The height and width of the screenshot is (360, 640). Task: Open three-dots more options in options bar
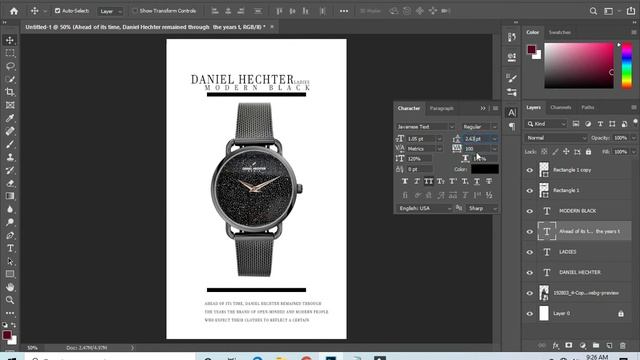(x=344, y=11)
